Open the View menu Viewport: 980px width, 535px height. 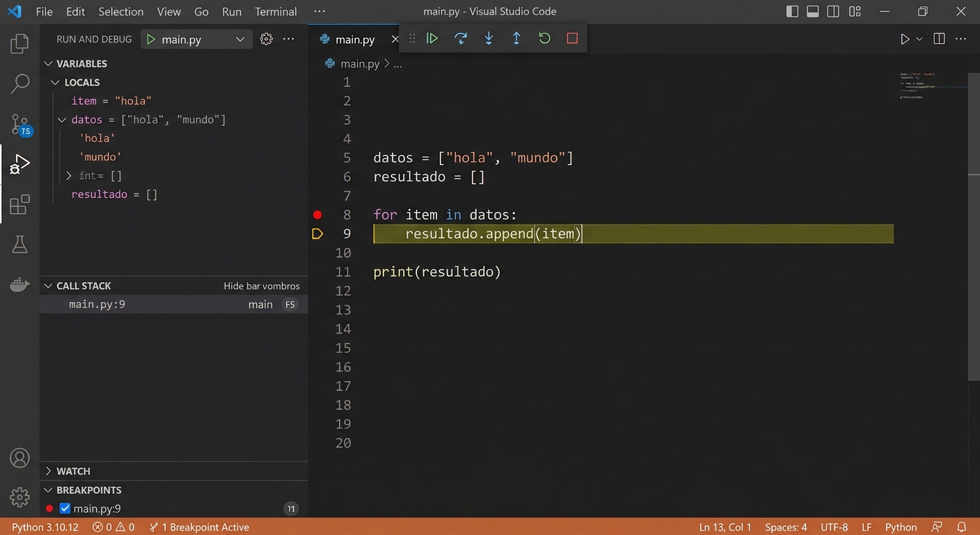click(x=169, y=12)
